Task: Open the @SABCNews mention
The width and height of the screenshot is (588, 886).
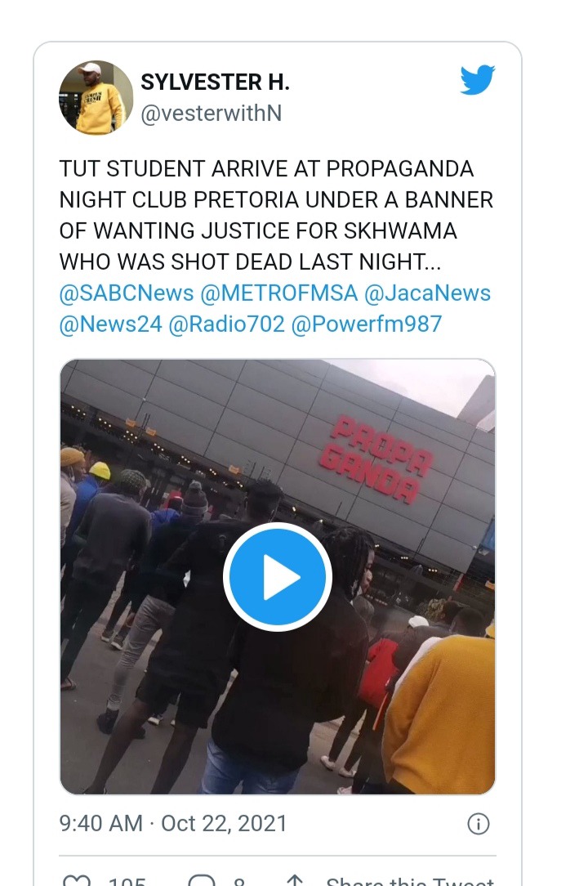Action: click(x=127, y=293)
